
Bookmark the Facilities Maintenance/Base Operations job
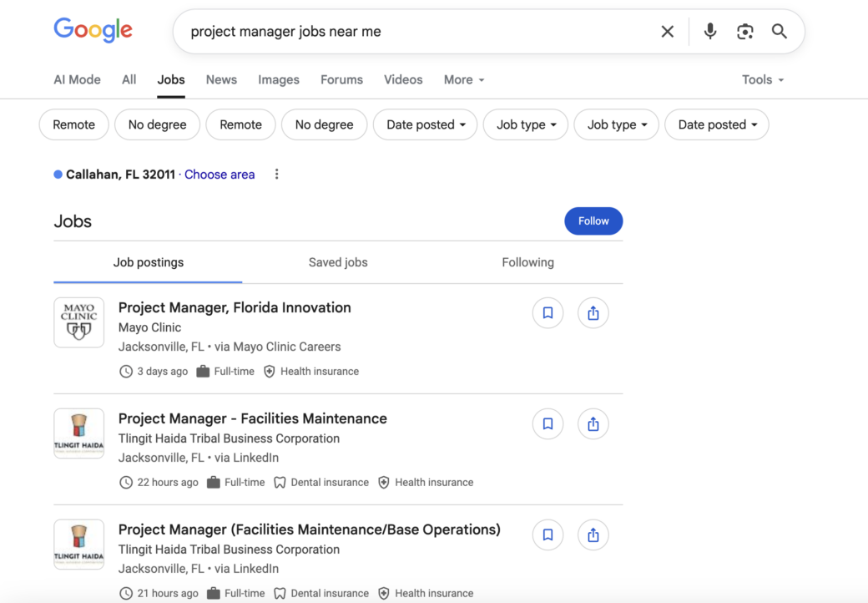click(548, 535)
